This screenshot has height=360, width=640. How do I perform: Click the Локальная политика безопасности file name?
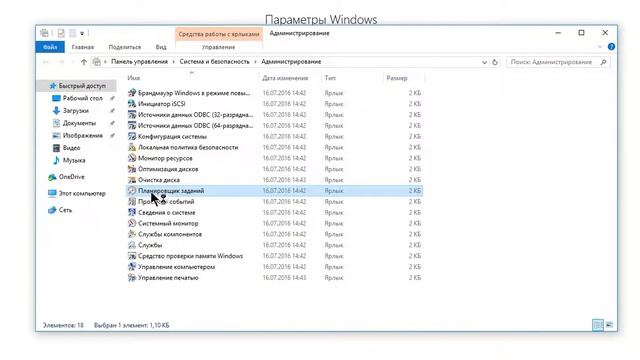coord(188,147)
